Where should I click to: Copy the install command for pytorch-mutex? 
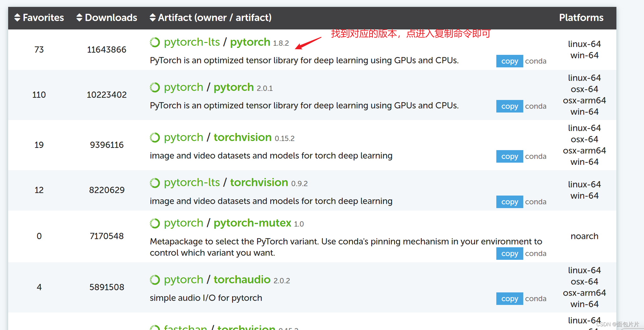[x=509, y=253]
